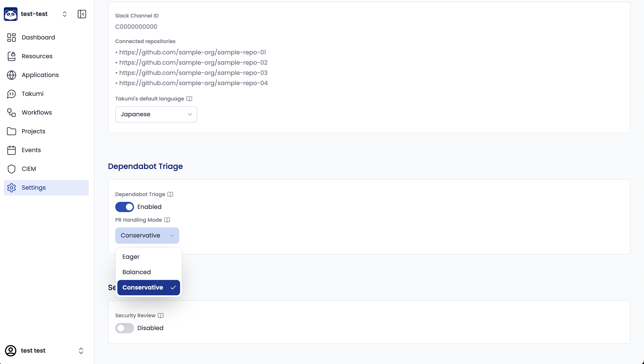This screenshot has height=364, width=644.
Task: Navigate to Workflows in sidebar
Action: [37, 112]
